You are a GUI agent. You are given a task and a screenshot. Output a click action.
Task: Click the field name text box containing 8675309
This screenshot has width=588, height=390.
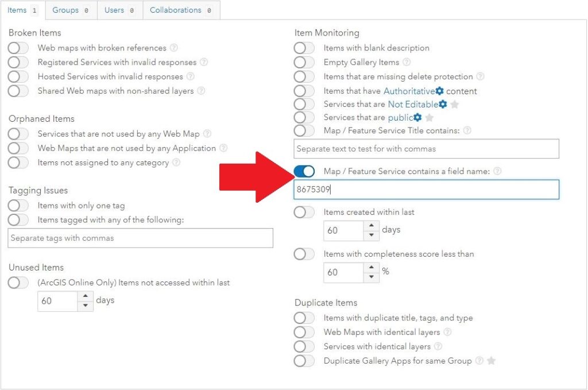tap(426, 190)
